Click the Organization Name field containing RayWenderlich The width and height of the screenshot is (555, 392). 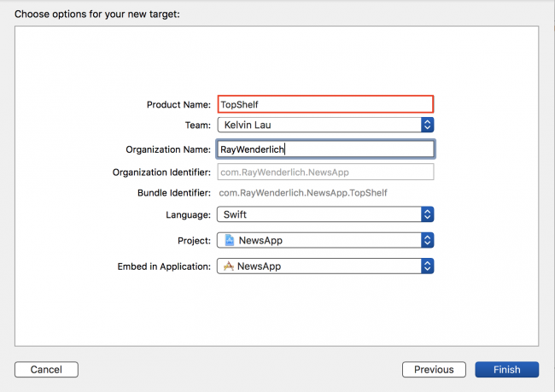(x=325, y=149)
